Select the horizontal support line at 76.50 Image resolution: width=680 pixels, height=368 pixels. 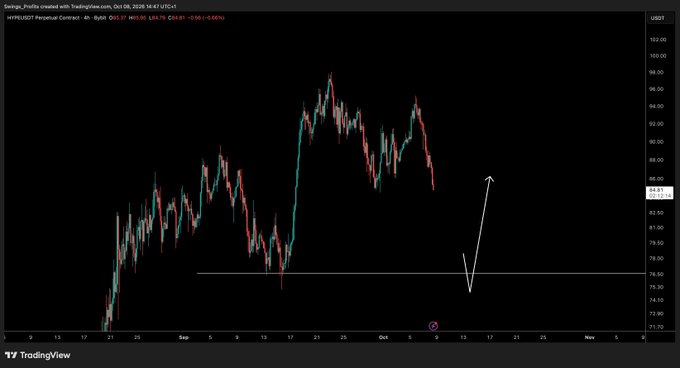click(421, 274)
